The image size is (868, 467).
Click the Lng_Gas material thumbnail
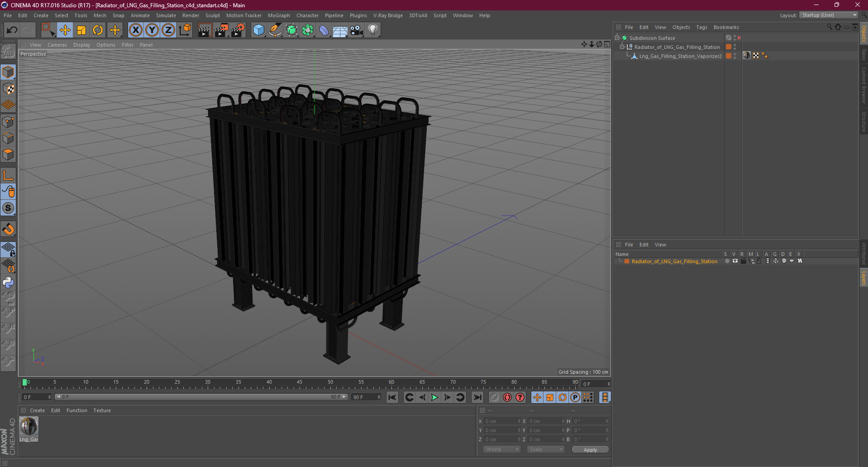[x=29, y=427]
